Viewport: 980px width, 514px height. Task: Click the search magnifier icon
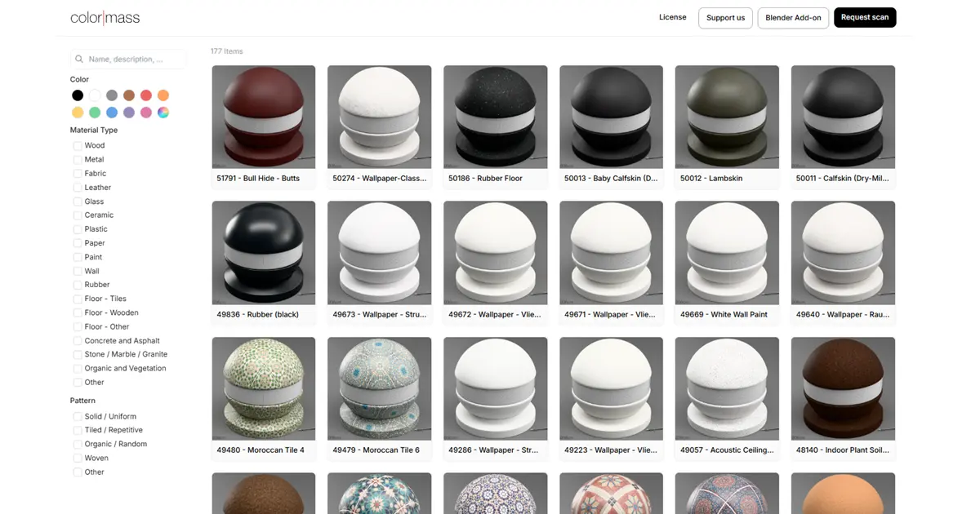point(79,60)
